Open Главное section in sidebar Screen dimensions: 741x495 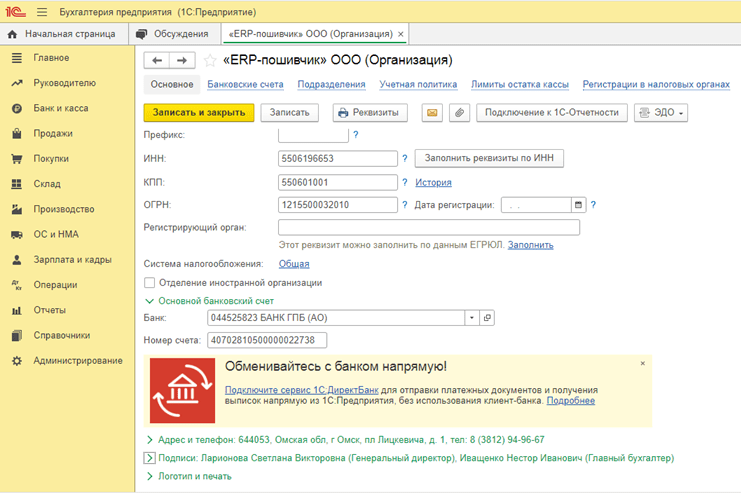[67, 58]
